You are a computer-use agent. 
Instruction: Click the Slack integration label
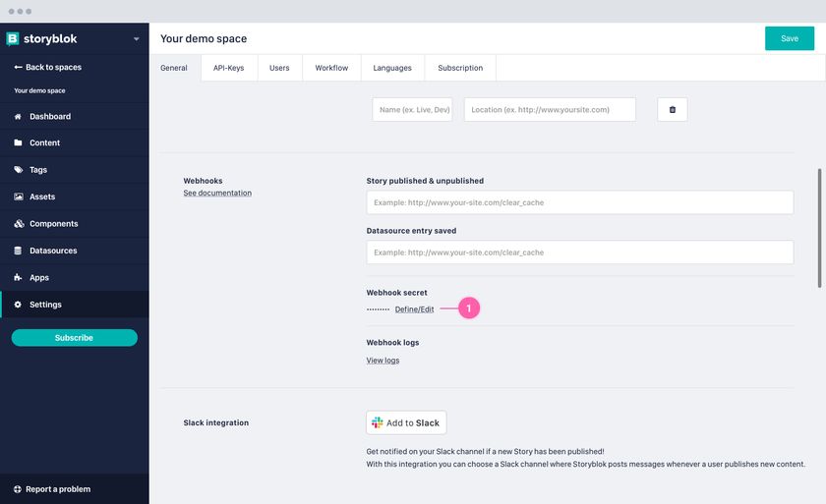(x=216, y=422)
